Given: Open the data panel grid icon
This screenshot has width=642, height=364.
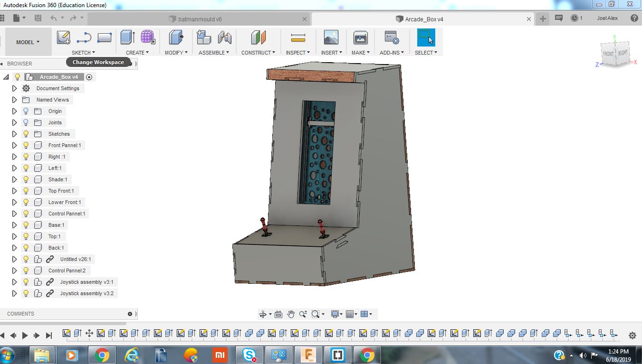Looking at the screenshot, I should pyautogui.click(x=2, y=19).
